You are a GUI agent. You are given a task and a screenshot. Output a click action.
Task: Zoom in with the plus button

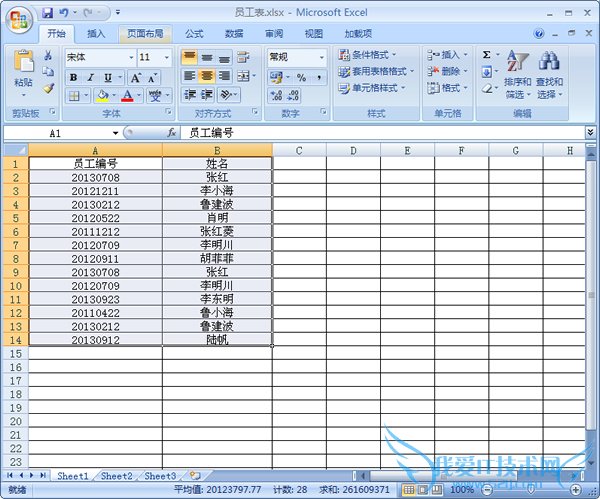[576, 489]
